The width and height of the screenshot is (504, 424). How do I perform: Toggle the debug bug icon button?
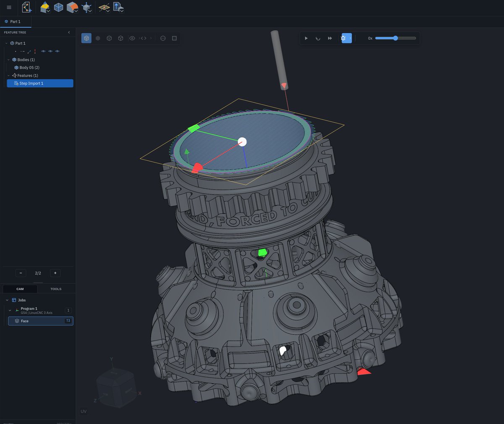[344, 38]
